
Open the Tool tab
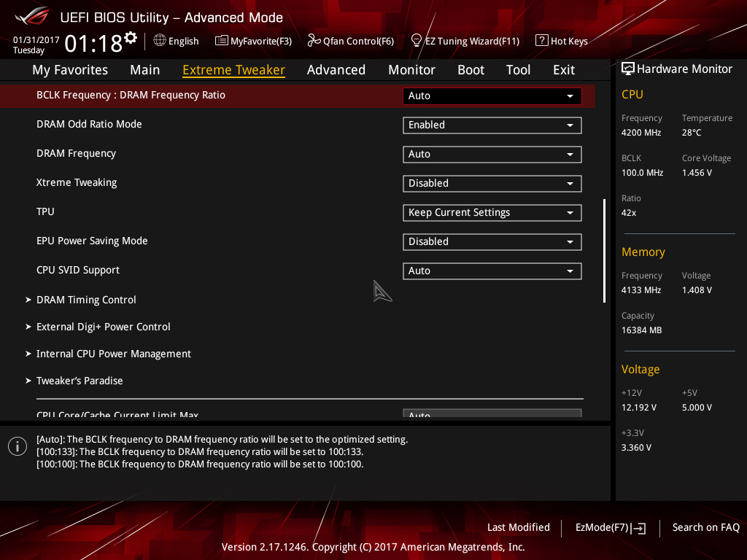[x=519, y=70]
